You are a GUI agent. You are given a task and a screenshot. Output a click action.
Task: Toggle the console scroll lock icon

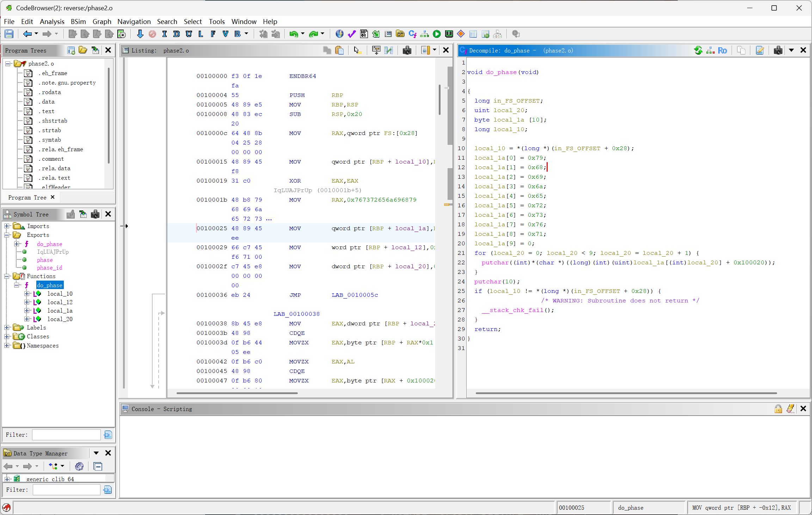[778, 409]
